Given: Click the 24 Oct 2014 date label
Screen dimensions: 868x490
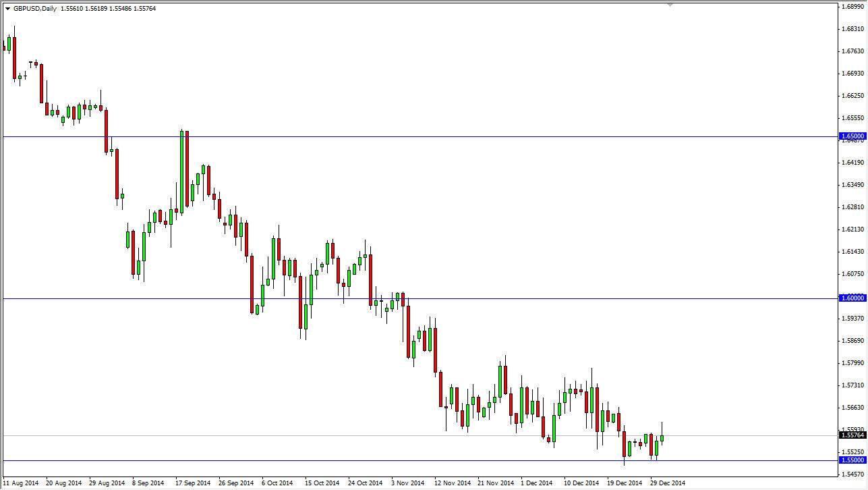Looking at the screenshot, I should pyautogui.click(x=365, y=483).
